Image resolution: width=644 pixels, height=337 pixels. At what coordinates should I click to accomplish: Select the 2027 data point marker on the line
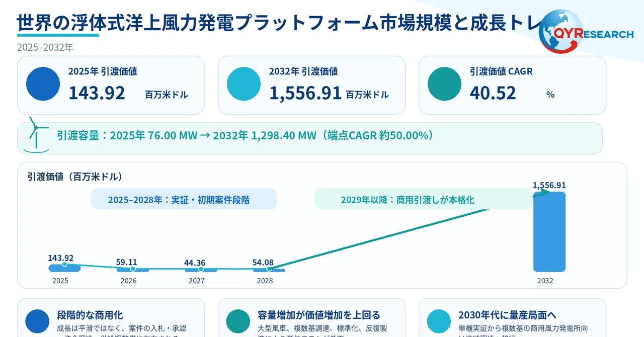(201, 270)
